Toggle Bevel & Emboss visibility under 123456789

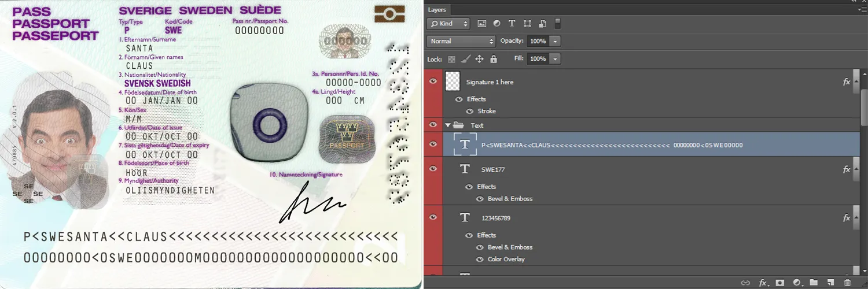pyautogui.click(x=480, y=247)
